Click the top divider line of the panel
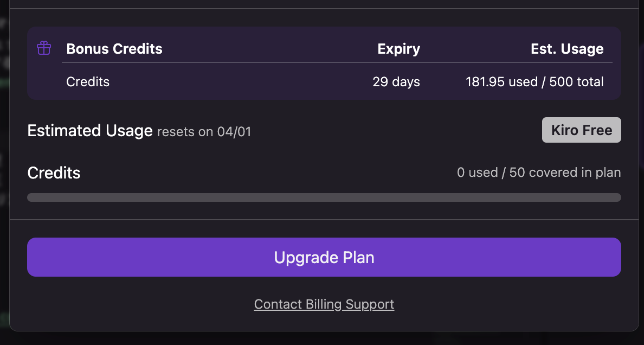Viewport: 644px width, 345px height. click(x=324, y=9)
